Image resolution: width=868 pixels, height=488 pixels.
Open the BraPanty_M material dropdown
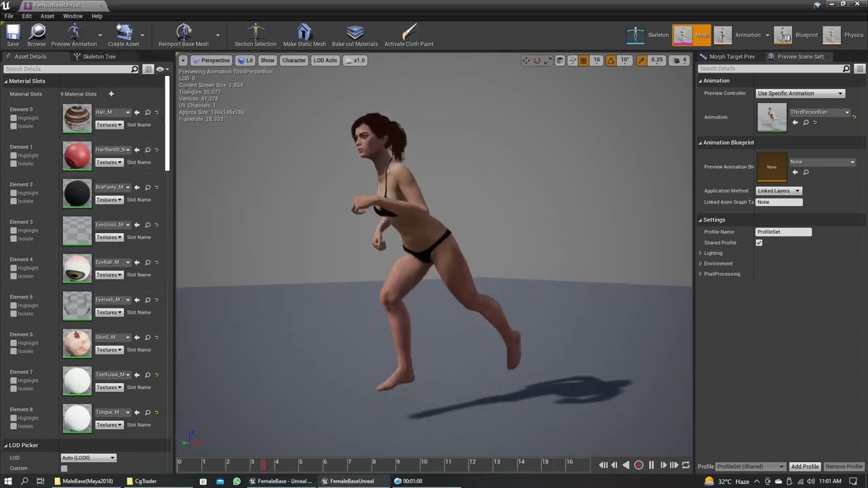click(x=113, y=187)
